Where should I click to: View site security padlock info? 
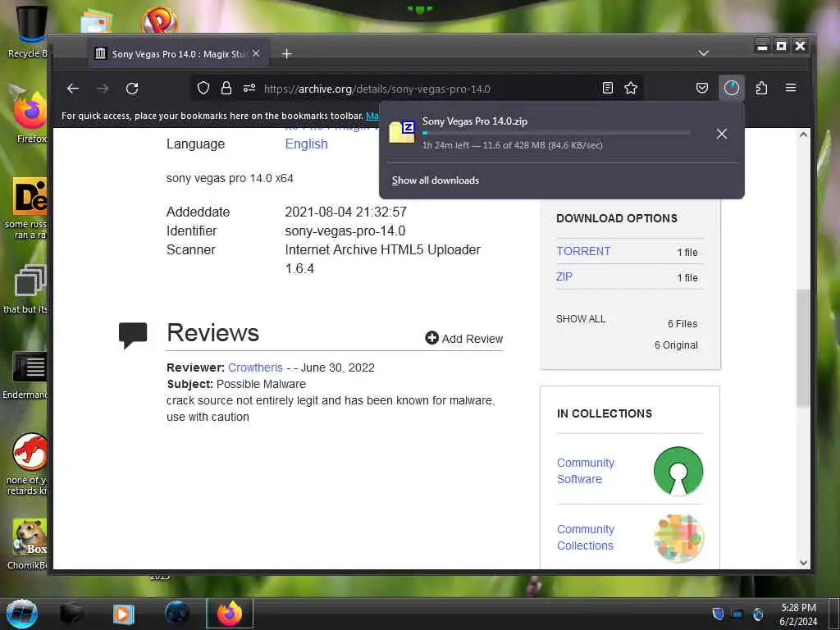click(226, 88)
